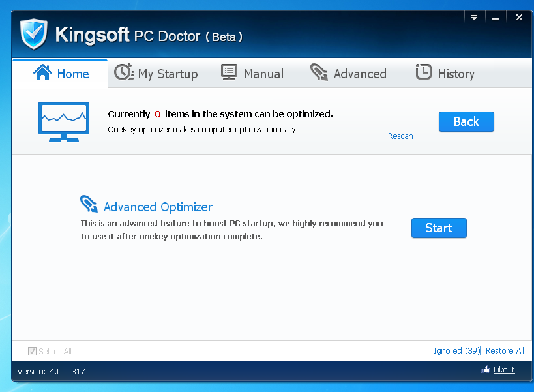Click the Kingsoft PC Doctor (Beta) title

coord(149,35)
